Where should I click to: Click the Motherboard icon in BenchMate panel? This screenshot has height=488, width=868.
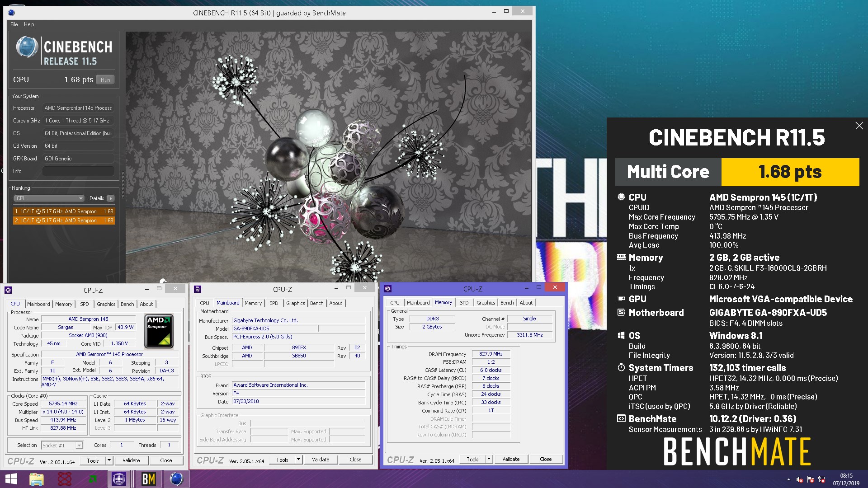[x=621, y=312]
